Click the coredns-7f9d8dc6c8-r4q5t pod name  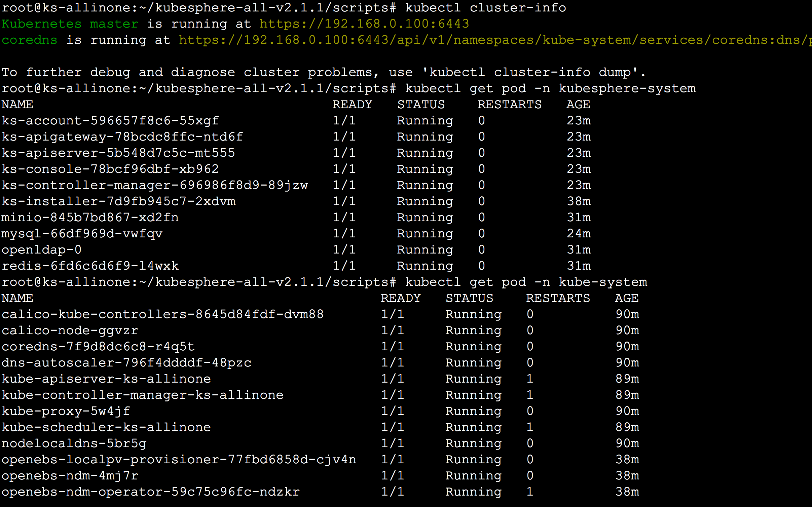click(98, 347)
